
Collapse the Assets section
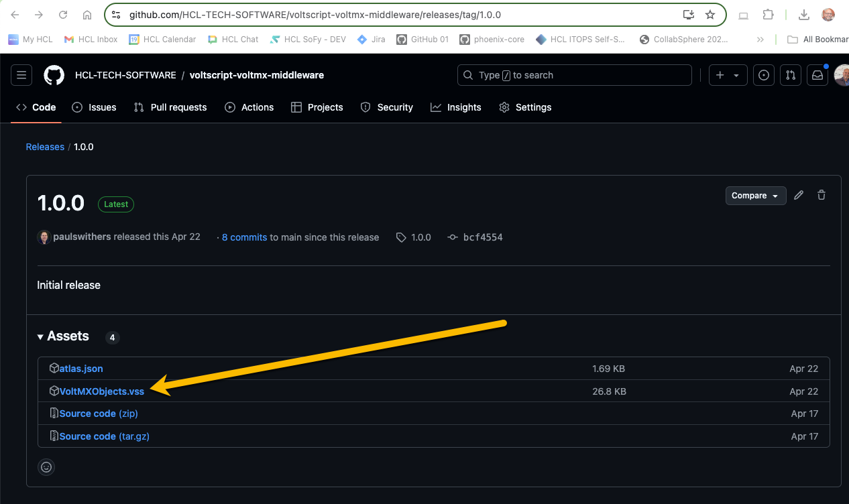tap(63, 336)
